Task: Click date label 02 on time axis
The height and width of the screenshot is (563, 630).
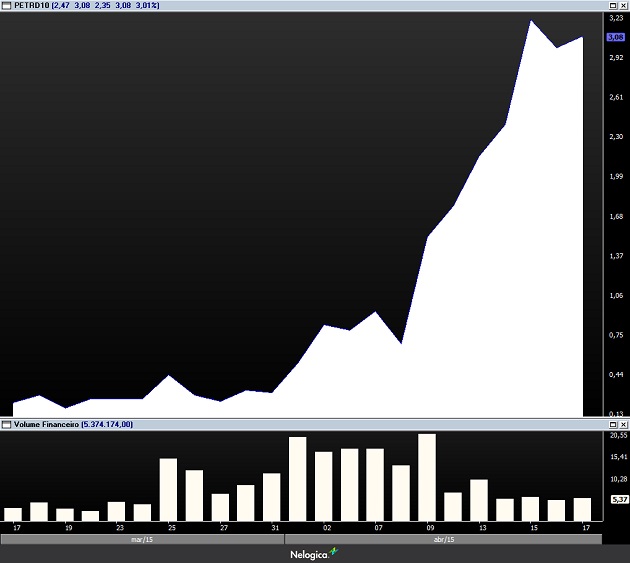Action: click(327, 527)
